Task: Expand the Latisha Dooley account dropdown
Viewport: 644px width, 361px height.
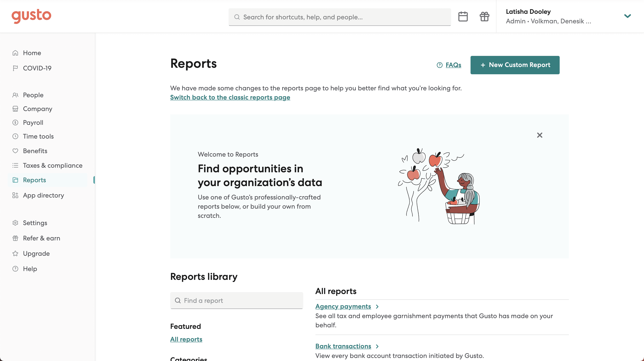Action: tap(627, 16)
